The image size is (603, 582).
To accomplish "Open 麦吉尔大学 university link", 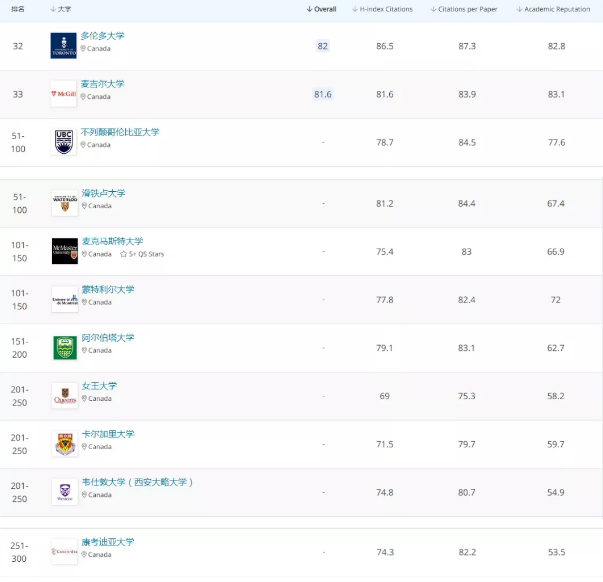I will click(103, 84).
